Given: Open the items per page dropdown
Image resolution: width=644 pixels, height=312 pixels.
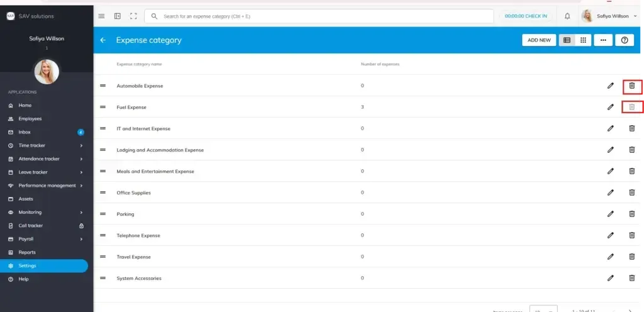Looking at the screenshot, I should (543, 310).
